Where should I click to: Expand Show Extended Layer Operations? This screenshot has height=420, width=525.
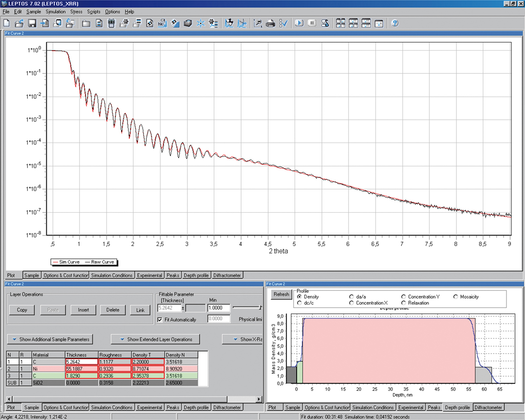pos(155,339)
